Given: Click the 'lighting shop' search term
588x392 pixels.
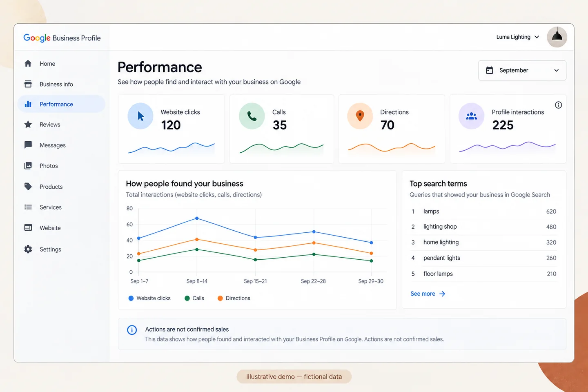Looking at the screenshot, I should point(440,227).
